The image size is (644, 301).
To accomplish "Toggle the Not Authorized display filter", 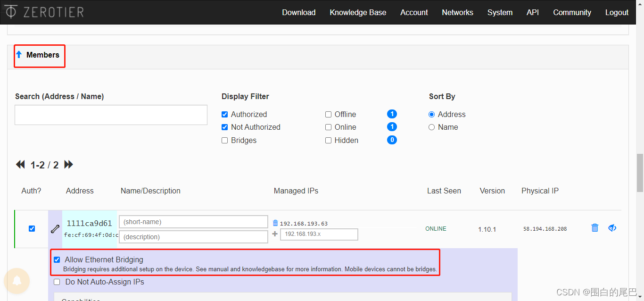I will (224, 127).
